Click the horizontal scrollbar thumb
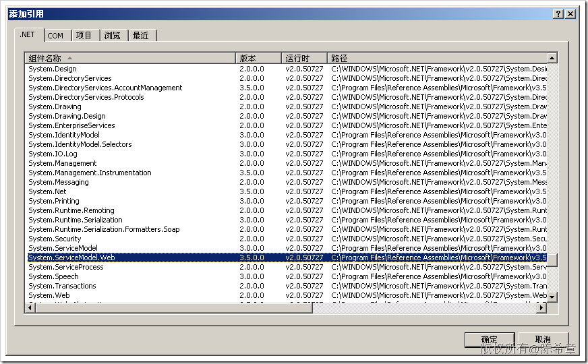The height and width of the screenshot is (364, 588). click(174, 308)
